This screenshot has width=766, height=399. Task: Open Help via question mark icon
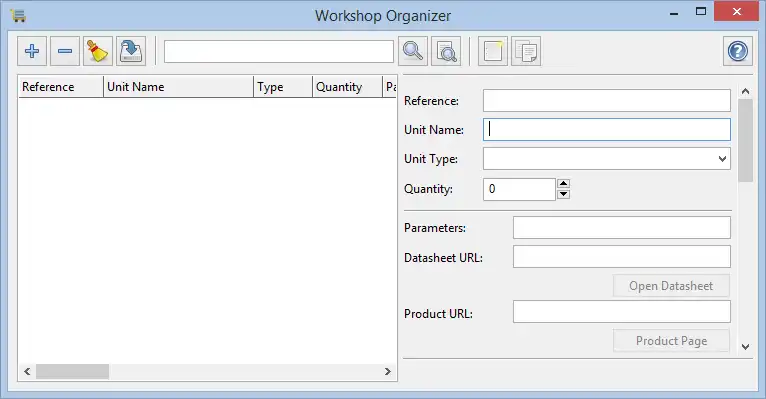pos(738,51)
